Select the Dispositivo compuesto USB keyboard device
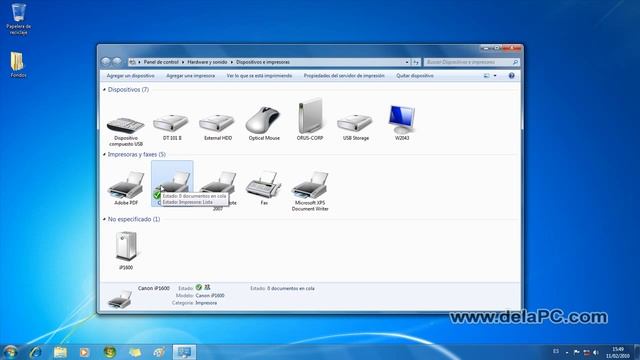 pos(126,131)
